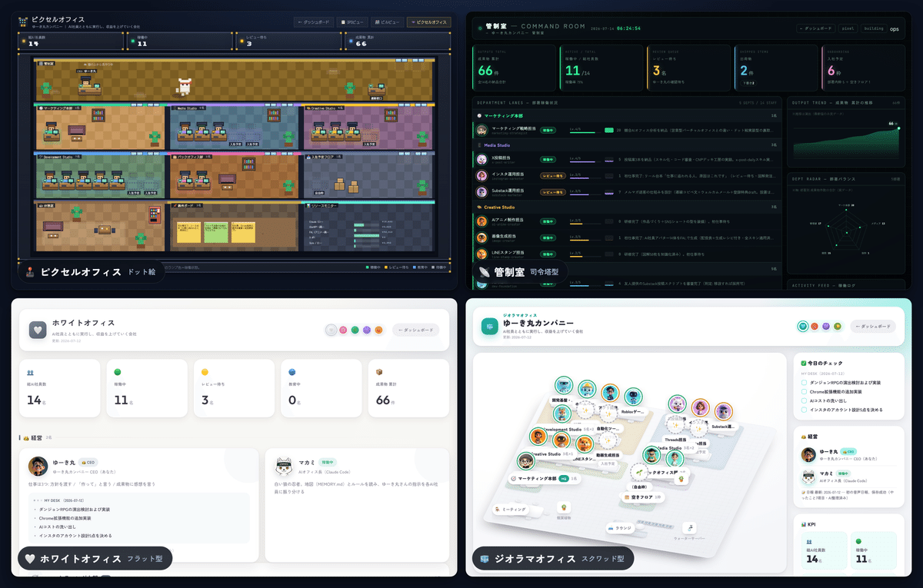
Task: Switch to the ビルビュー tab in Pixel Office
Action: [388, 22]
